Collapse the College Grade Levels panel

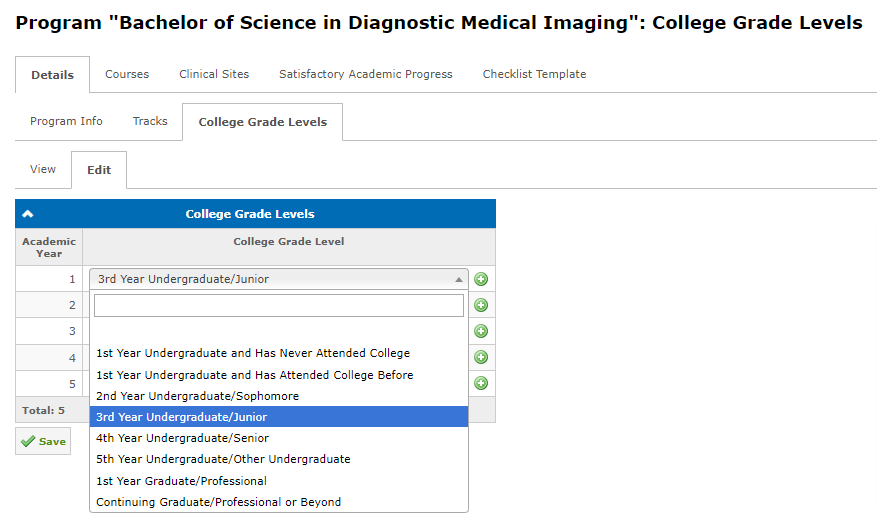(28, 214)
